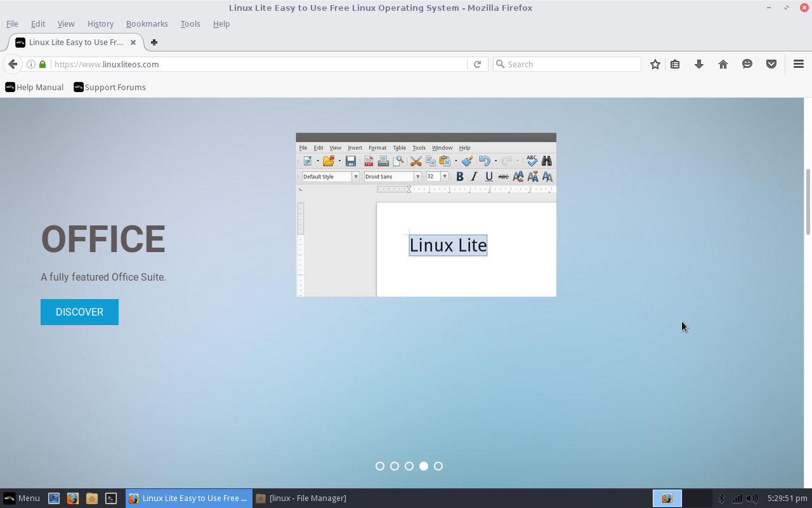
Task: Click the page vertical scrollbar thumb
Action: click(x=808, y=202)
